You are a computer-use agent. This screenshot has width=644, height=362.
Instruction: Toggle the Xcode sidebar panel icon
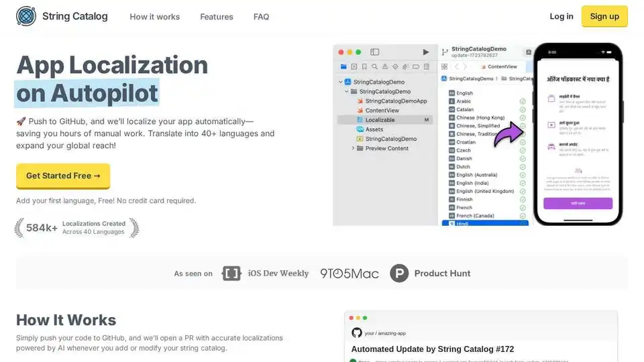click(x=374, y=52)
